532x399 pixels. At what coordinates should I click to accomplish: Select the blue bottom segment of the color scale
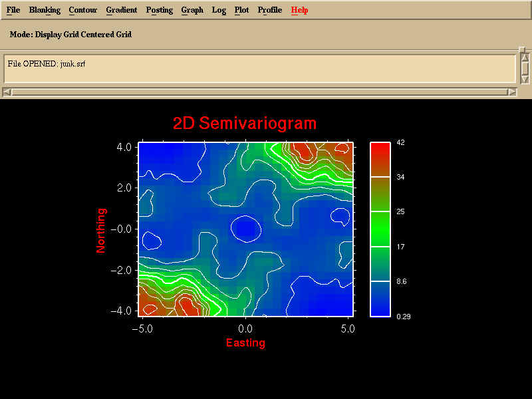tap(380, 299)
